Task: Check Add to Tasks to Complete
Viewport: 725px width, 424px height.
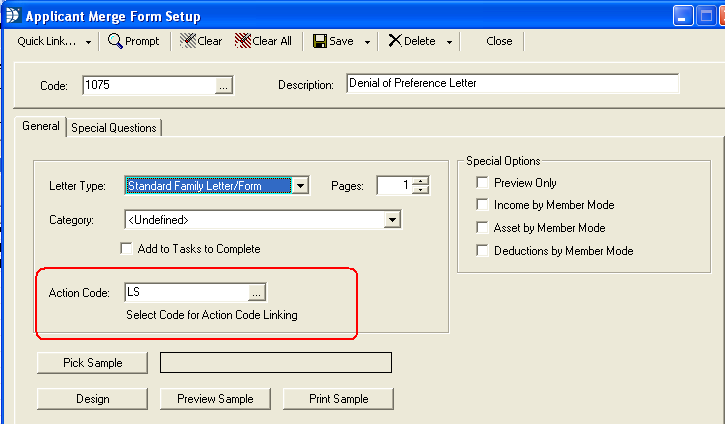Action: [126, 249]
